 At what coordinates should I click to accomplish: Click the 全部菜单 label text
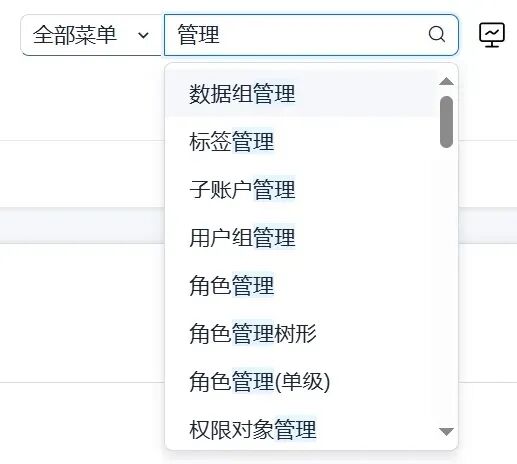pos(75,35)
